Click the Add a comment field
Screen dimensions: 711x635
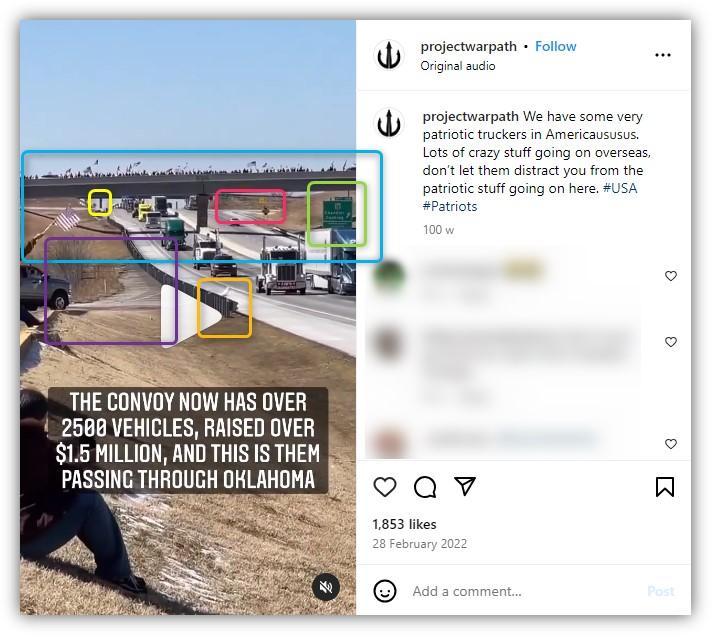[x=526, y=591]
